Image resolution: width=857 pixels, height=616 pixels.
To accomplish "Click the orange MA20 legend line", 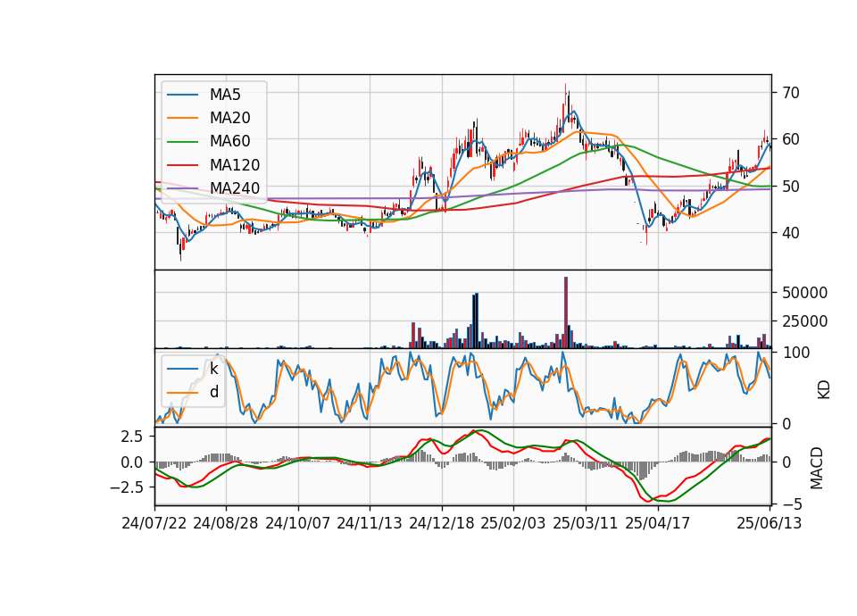I will coord(182,118).
